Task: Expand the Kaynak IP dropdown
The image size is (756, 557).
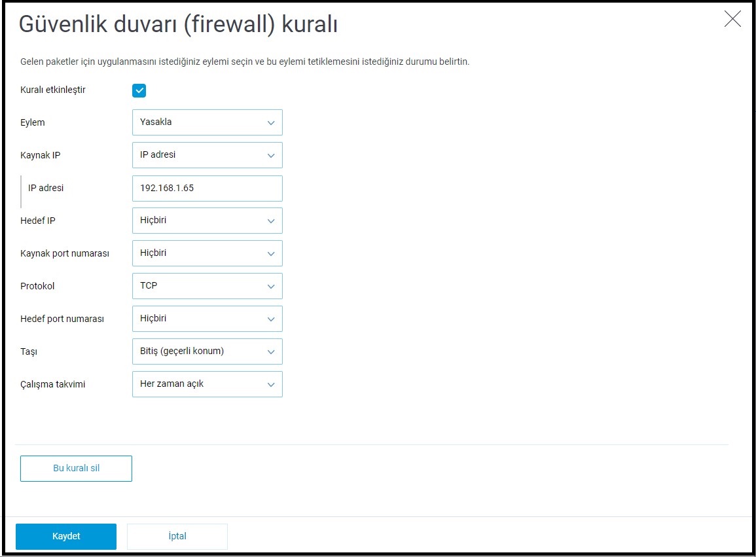Action: pos(207,155)
